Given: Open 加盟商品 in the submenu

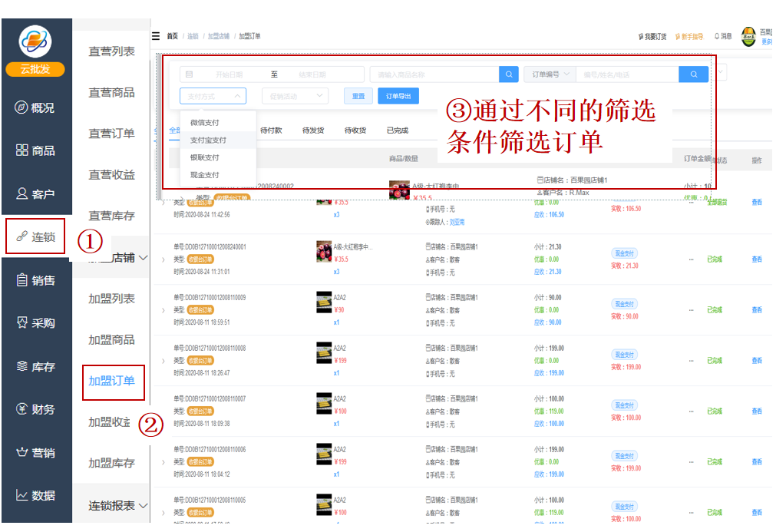Looking at the screenshot, I should tap(111, 340).
